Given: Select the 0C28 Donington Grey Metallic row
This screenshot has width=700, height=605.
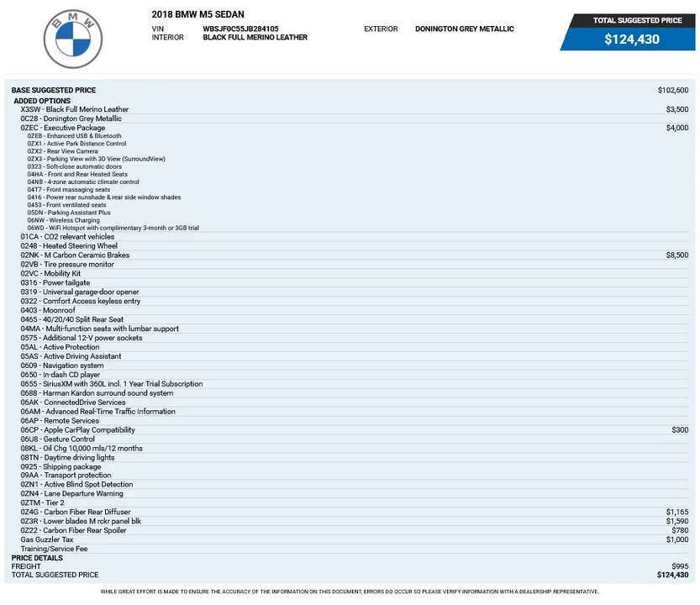Looking at the screenshot, I should pyautogui.click(x=355, y=118).
